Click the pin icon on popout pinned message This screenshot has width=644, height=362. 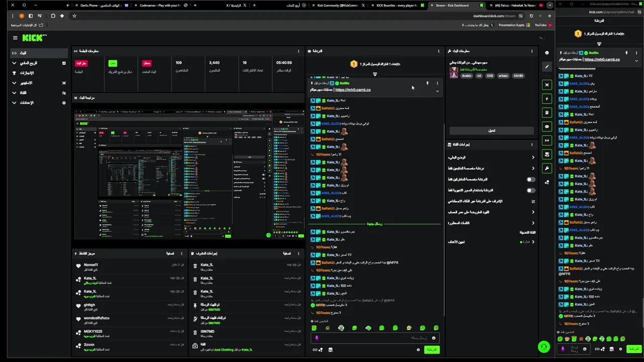tap(626, 53)
